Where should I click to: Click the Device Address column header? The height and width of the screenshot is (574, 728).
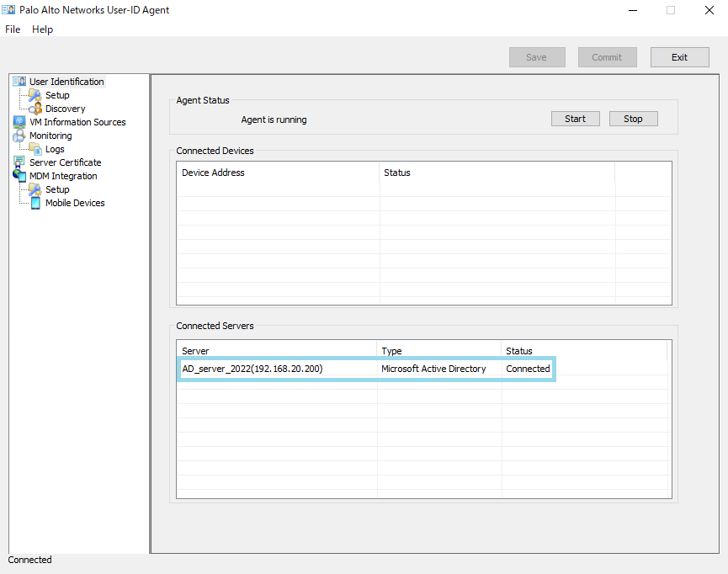pyautogui.click(x=278, y=173)
